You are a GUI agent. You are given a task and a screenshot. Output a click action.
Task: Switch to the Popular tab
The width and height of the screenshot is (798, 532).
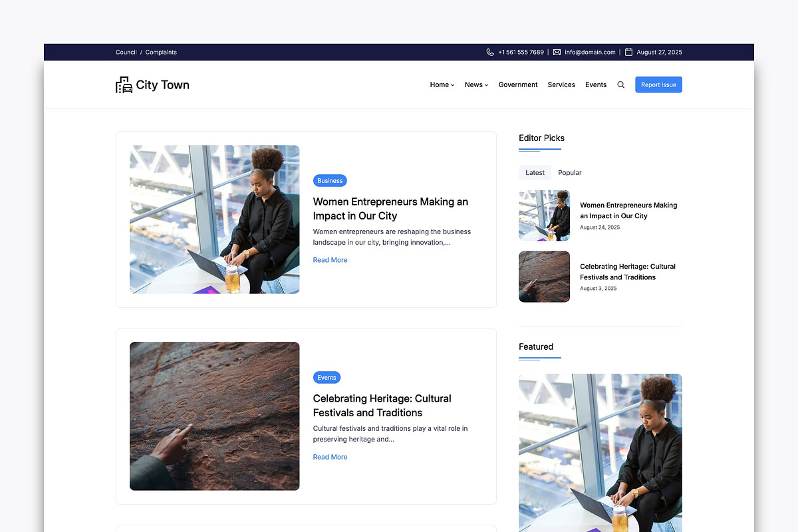click(x=570, y=173)
